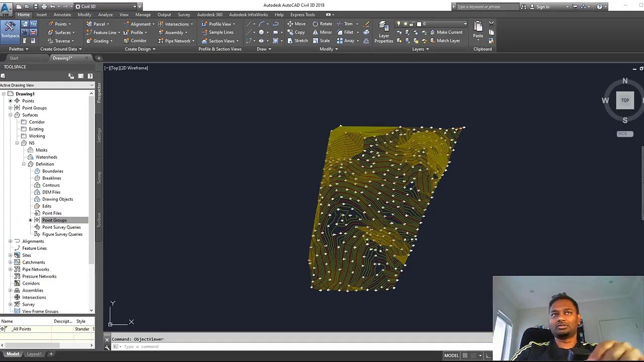The image size is (644, 362).
Task: Select the DEM Files item
Action: coord(51,193)
